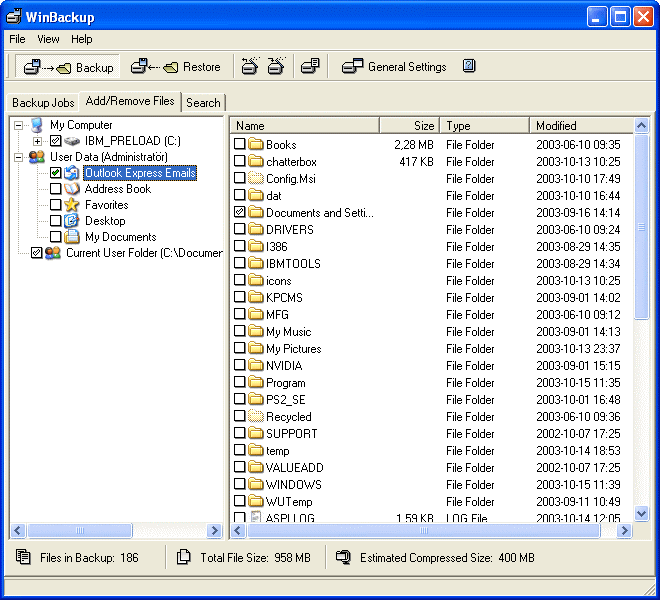Viewport: 660px width, 600px height.
Task: Uncheck Documents and Settings folder checkbox
Action: 240,212
